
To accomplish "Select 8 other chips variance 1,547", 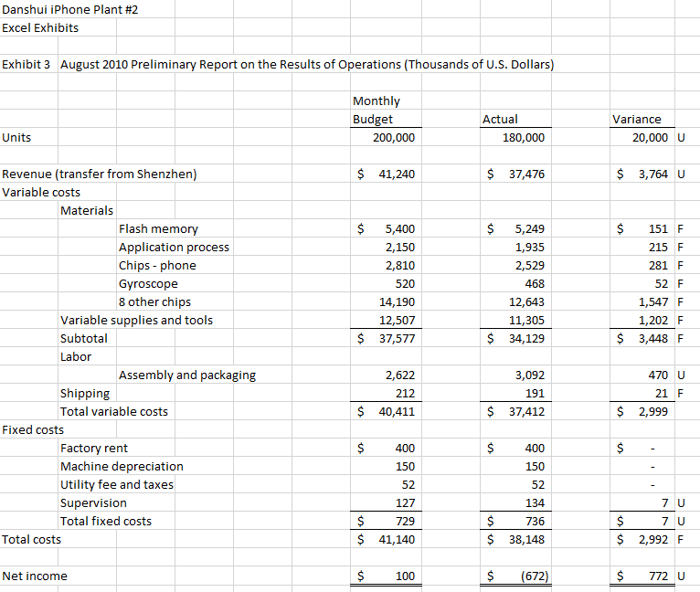I will (653, 302).
